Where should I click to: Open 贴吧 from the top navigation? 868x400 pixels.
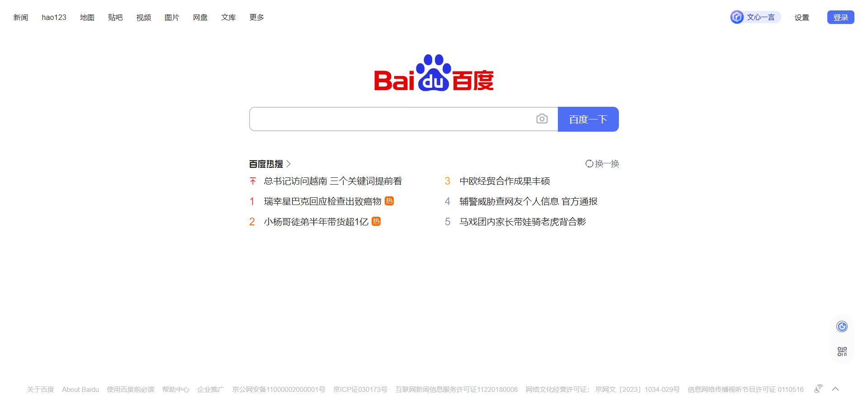point(115,17)
